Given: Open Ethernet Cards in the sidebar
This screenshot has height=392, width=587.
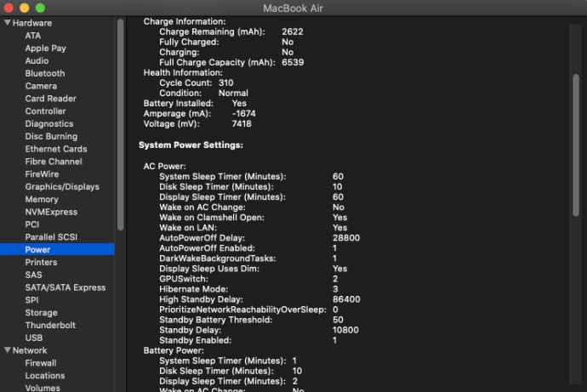Looking at the screenshot, I should [56, 149].
